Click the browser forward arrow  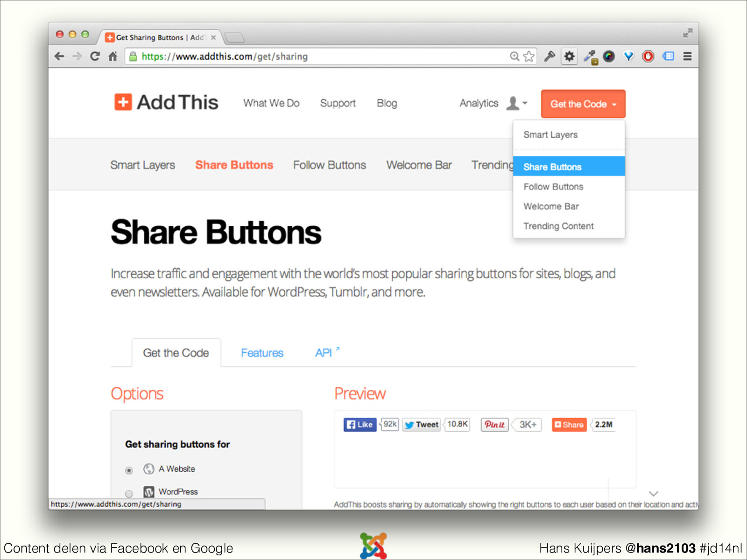pyautogui.click(x=77, y=56)
